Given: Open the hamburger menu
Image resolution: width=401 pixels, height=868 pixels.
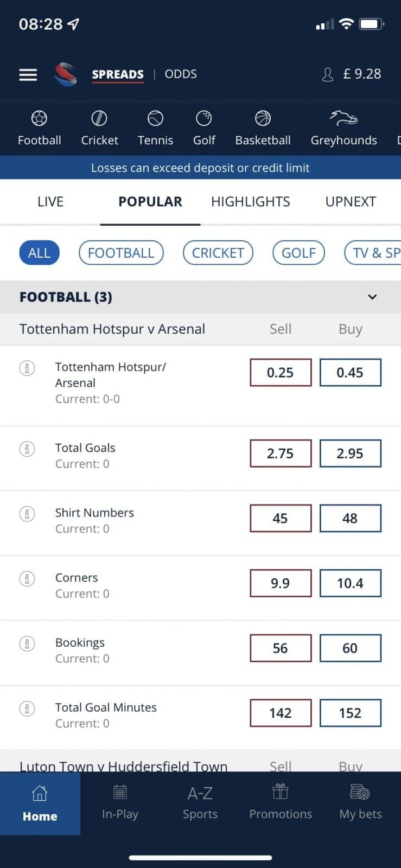Looking at the screenshot, I should (x=28, y=74).
